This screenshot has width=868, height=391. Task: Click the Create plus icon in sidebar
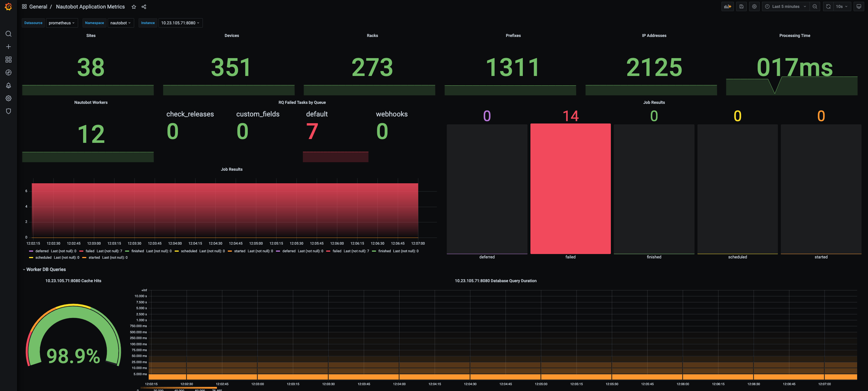click(9, 46)
